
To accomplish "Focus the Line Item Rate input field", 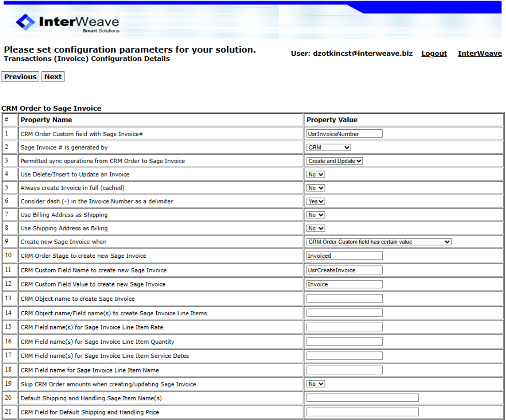I will tap(344, 327).
